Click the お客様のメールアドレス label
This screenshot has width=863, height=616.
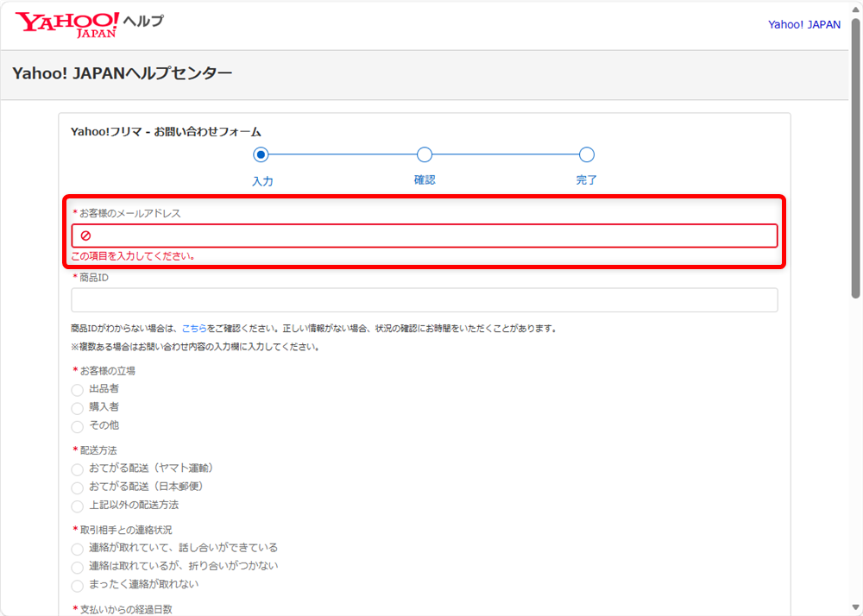click(130, 213)
